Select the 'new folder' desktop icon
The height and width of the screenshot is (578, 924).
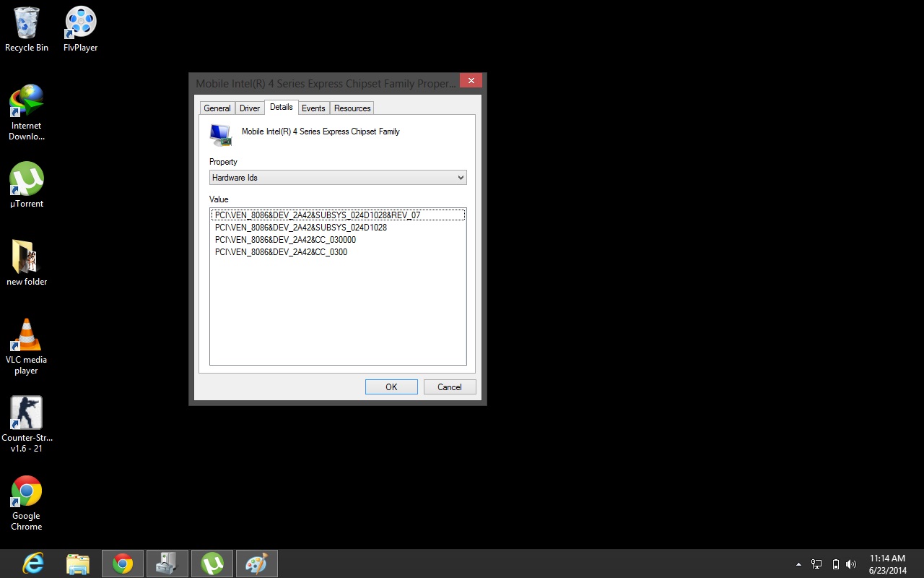click(x=27, y=263)
